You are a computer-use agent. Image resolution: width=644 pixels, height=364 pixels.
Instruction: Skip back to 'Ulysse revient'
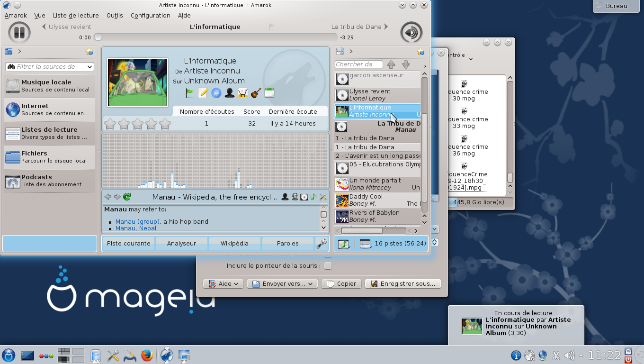click(67, 27)
